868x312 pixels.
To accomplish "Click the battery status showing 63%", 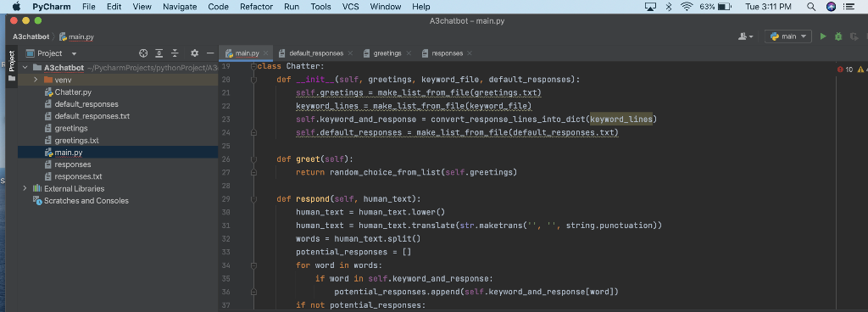I will 715,7.
